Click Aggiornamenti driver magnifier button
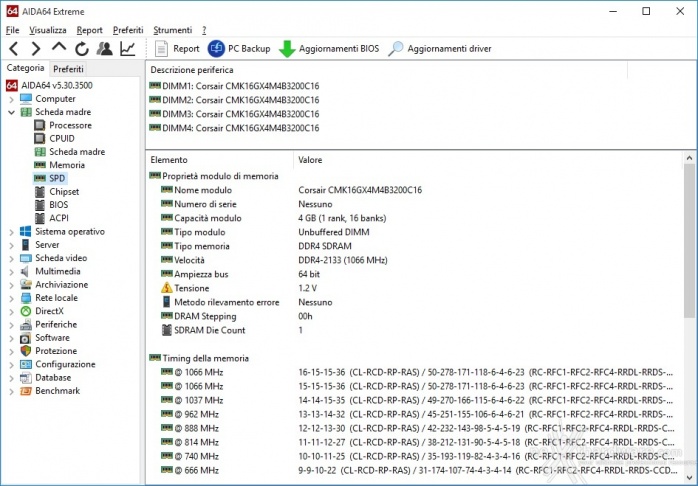 pos(439,49)
